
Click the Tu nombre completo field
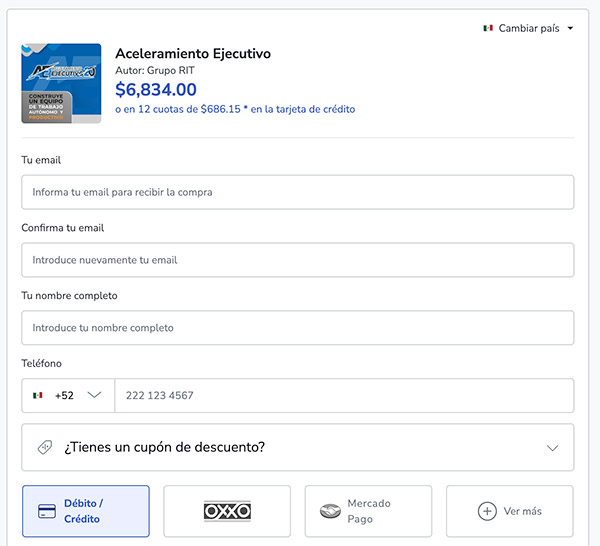click(297, 328)
